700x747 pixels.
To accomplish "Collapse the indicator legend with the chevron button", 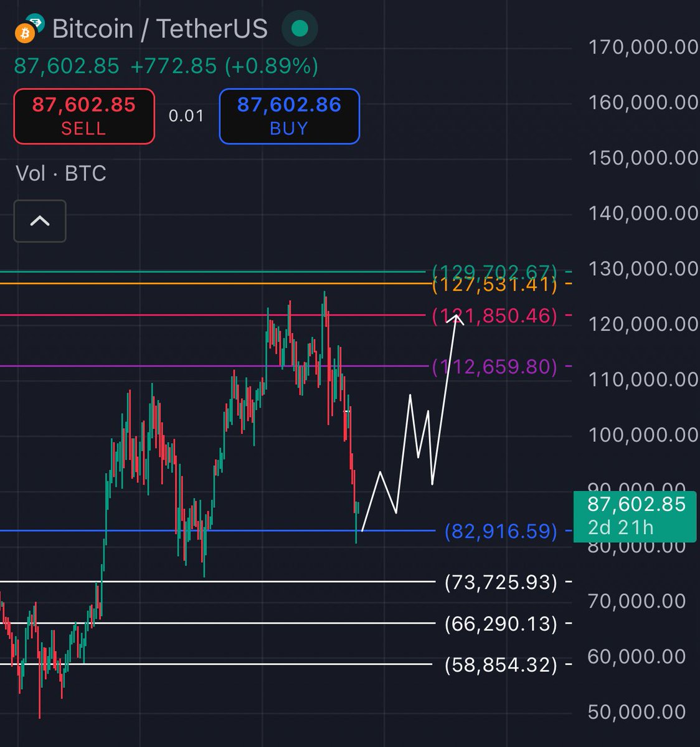I will pos(40,221).
